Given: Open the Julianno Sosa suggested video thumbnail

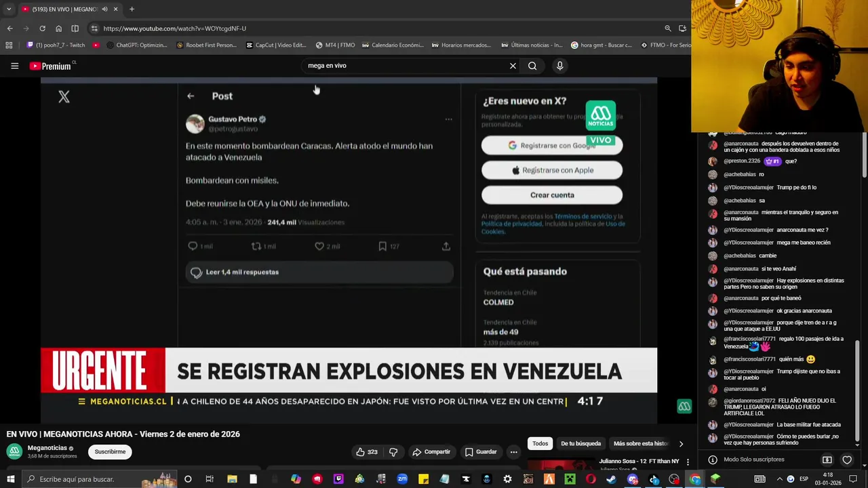Looking at the screenshot, I should (x=561, y=464).
